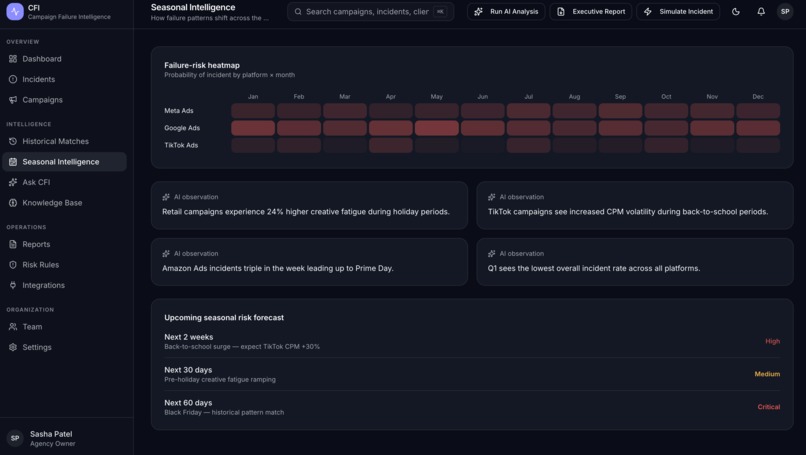This screenshot has width=806, height=455.
Task: Click the search magnifier icon
Action: [298, 11]
